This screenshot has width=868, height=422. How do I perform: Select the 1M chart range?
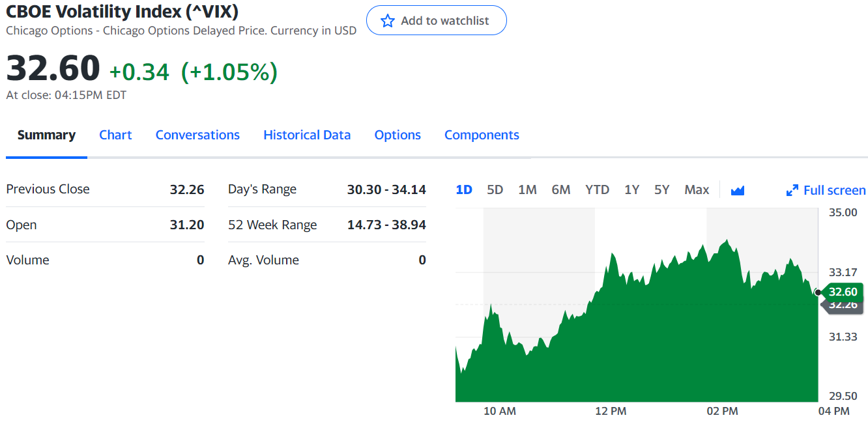tap(527, 190)
